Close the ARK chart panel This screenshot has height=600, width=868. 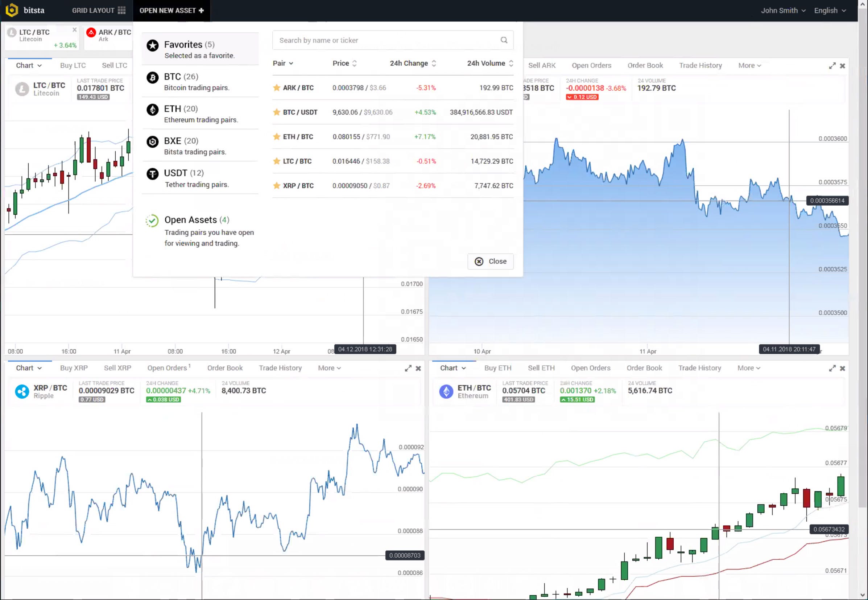(843, 66)
